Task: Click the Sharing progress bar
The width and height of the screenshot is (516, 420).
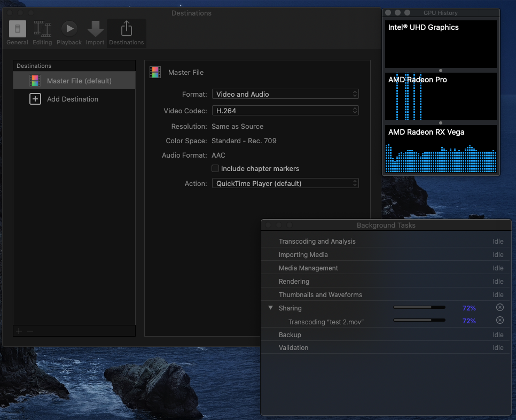Action: coord(419,308)
